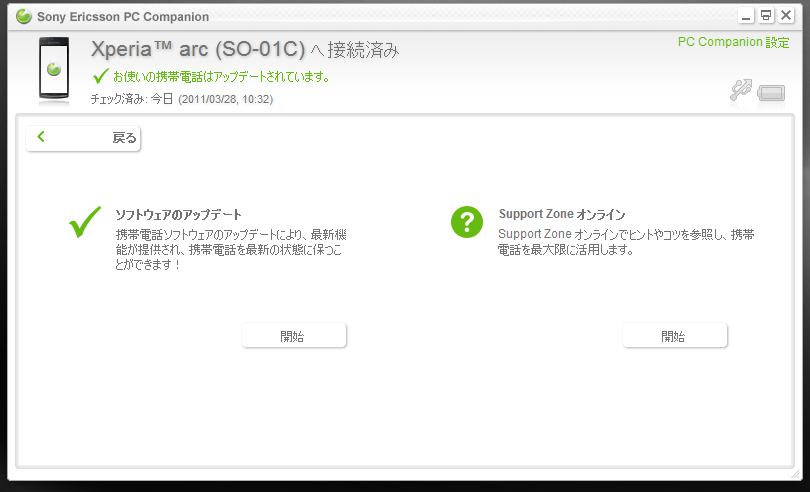Click the Support Zone オンライン heading
The height and width of the screenshot is (492, 810).
coord(562,214)
